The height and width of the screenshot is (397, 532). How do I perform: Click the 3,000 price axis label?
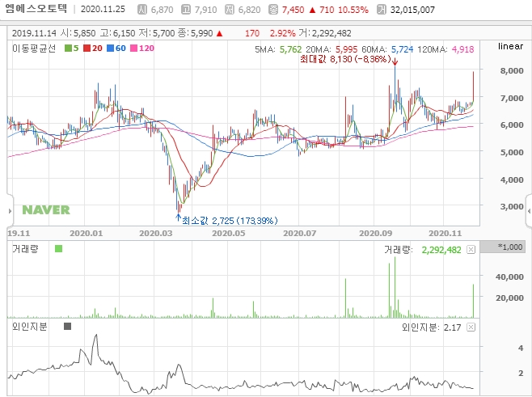(512, 206)
